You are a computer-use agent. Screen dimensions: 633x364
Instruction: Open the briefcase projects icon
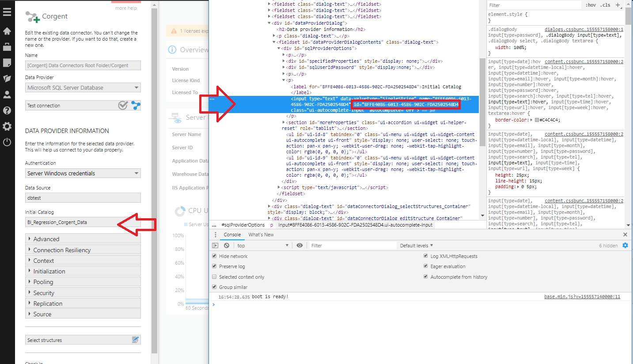tap(7, 47)
